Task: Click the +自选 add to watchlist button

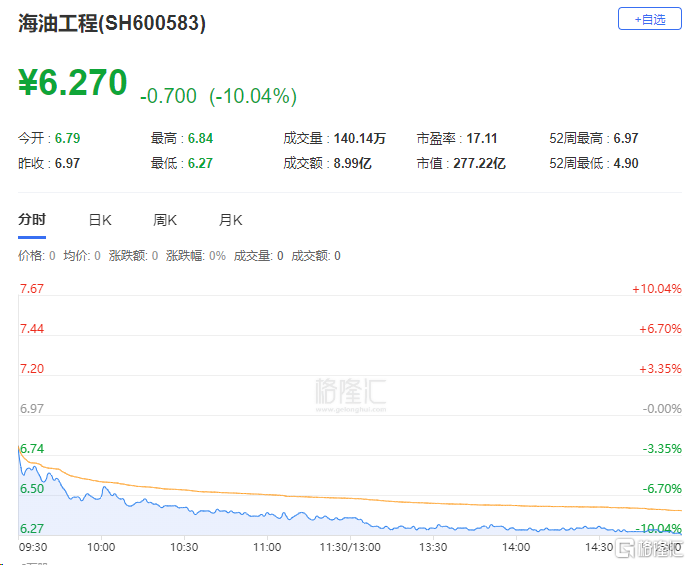Action: (650, 19)
